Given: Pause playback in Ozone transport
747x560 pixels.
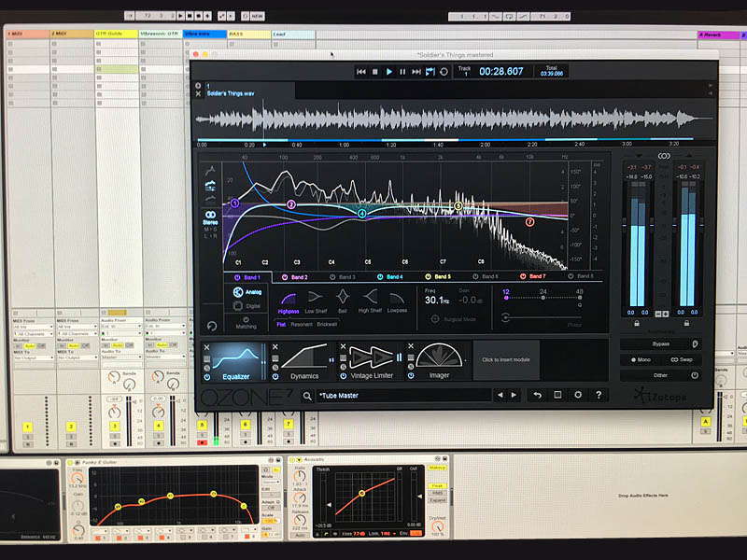Looking at the screenshot, I should (402, 72).
